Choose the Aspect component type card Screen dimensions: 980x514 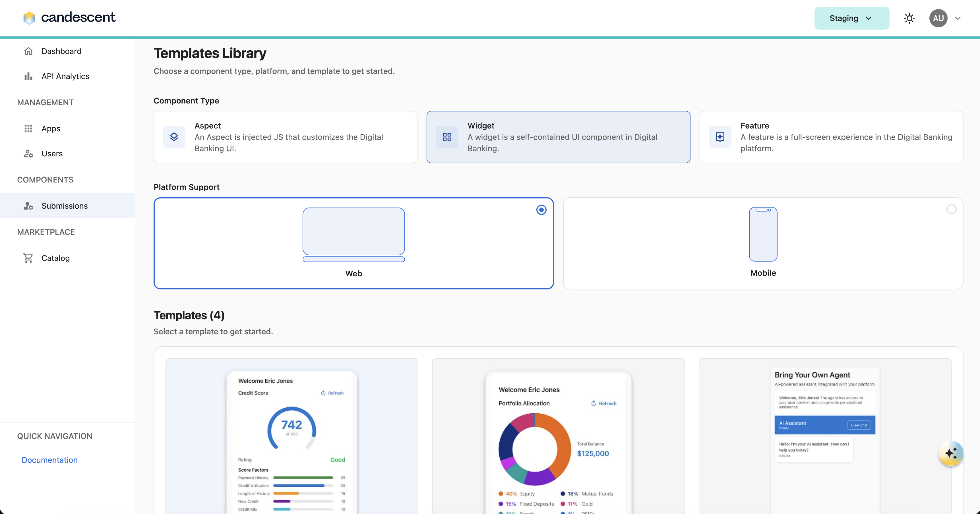pyautogui.click(x=285, y=137)
